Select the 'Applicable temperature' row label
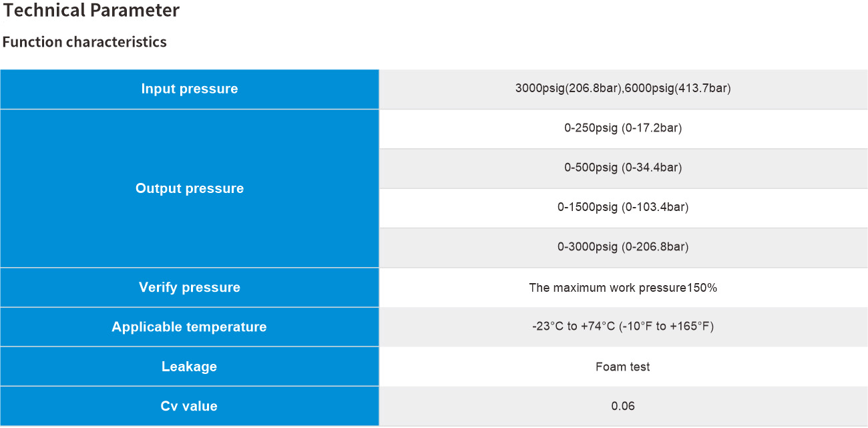 [190, 327]
